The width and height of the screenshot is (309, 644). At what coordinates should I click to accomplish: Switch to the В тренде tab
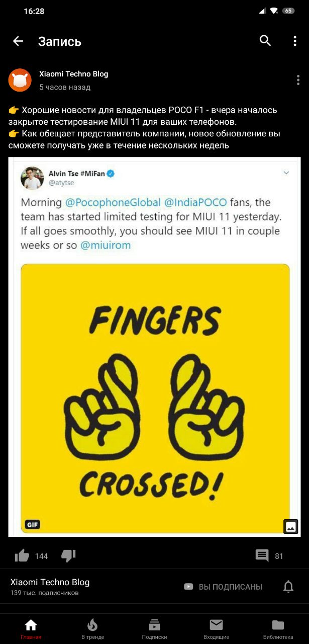click(x=93, y=629)
